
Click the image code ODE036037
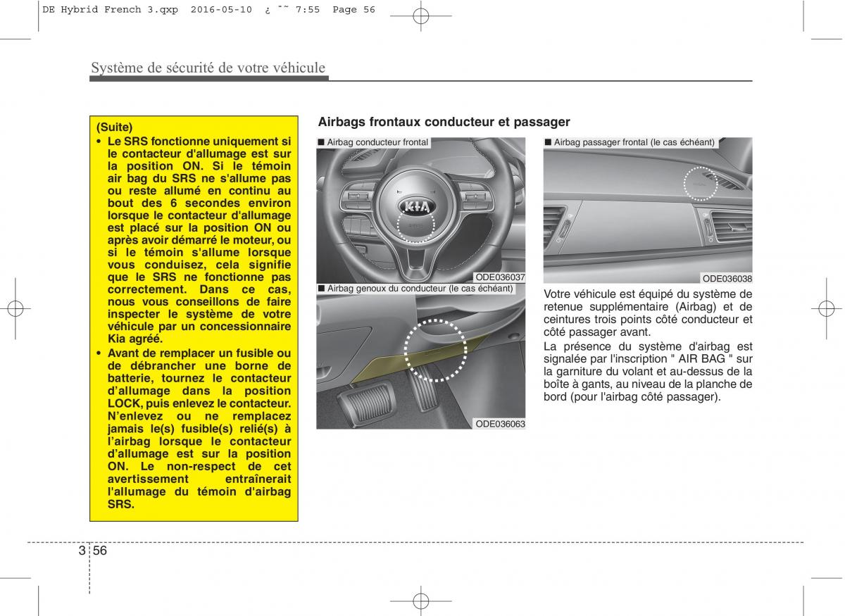click(500, 278)
